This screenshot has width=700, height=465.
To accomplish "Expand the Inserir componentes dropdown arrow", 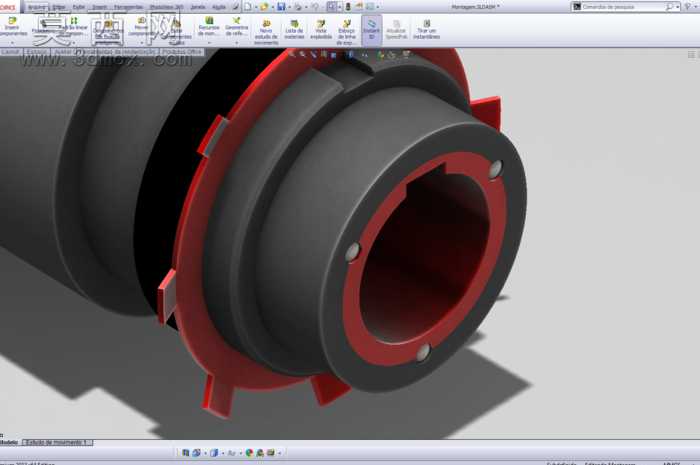I will [x=12, y=43].
